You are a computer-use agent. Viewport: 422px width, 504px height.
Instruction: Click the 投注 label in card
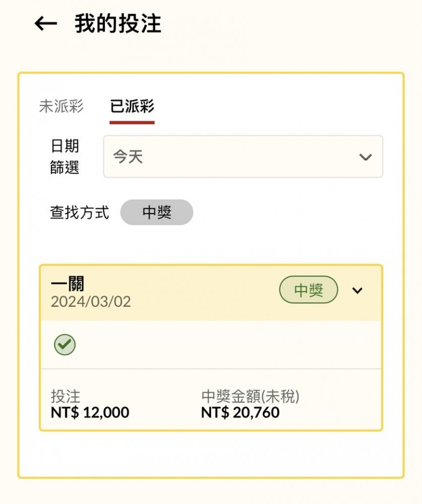pos(66,396)
